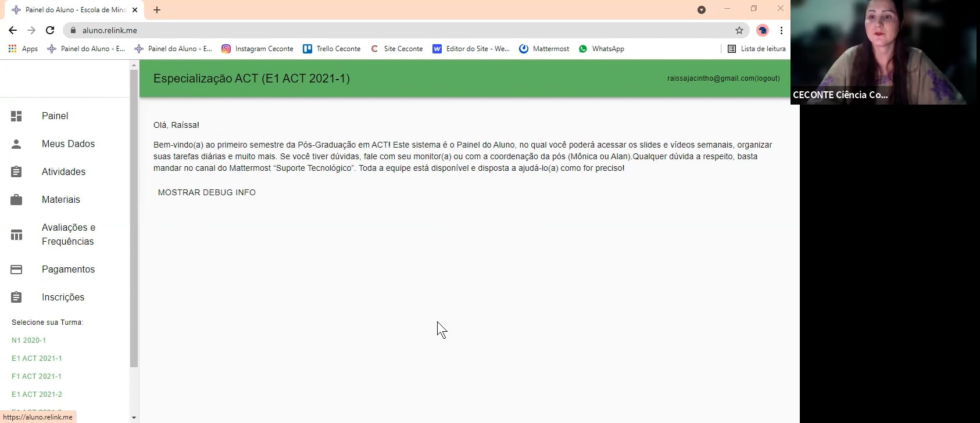Screen dimensions: 980x423
Task: Open the Mattermost bookmark
Action: 544,49
